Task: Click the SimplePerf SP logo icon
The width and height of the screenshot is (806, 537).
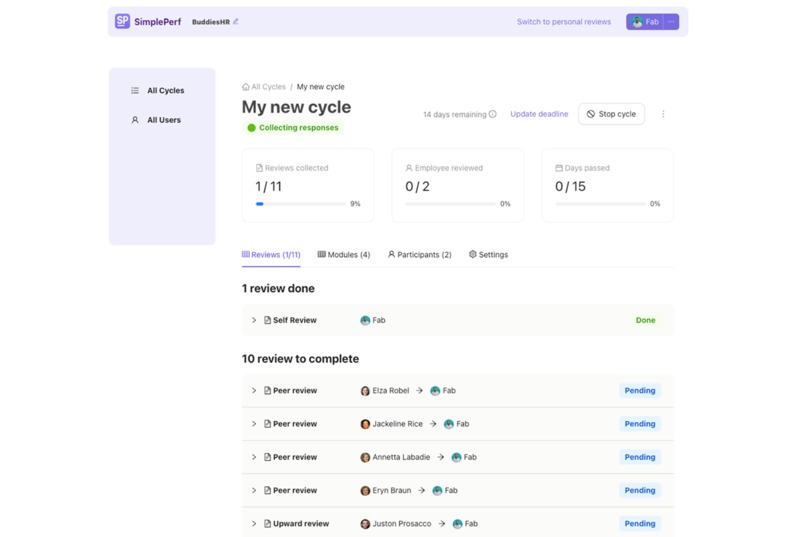Action: (122, 21)
